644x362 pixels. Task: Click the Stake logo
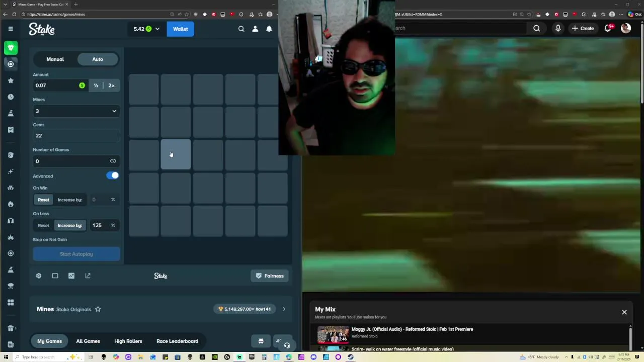42,29
